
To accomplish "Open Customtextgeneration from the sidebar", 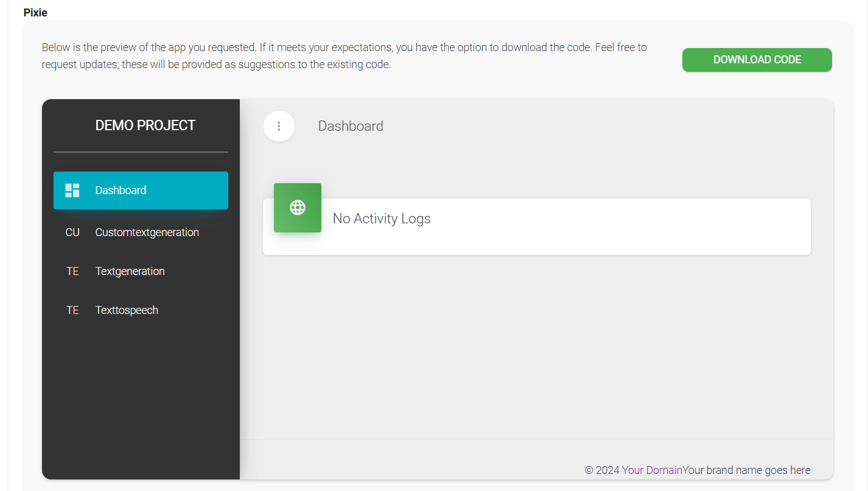I will [x=141, y=232].
